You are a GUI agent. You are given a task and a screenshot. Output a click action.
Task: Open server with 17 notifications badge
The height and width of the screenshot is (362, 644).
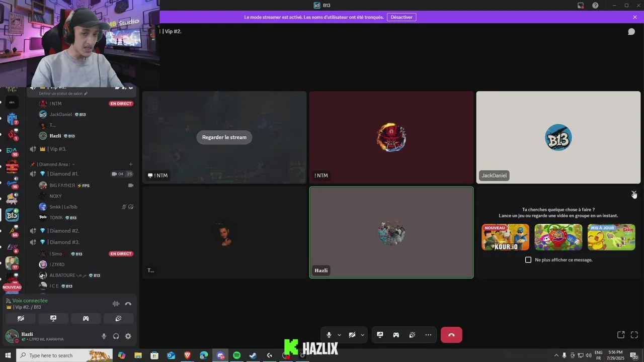(x=12, y=263)
